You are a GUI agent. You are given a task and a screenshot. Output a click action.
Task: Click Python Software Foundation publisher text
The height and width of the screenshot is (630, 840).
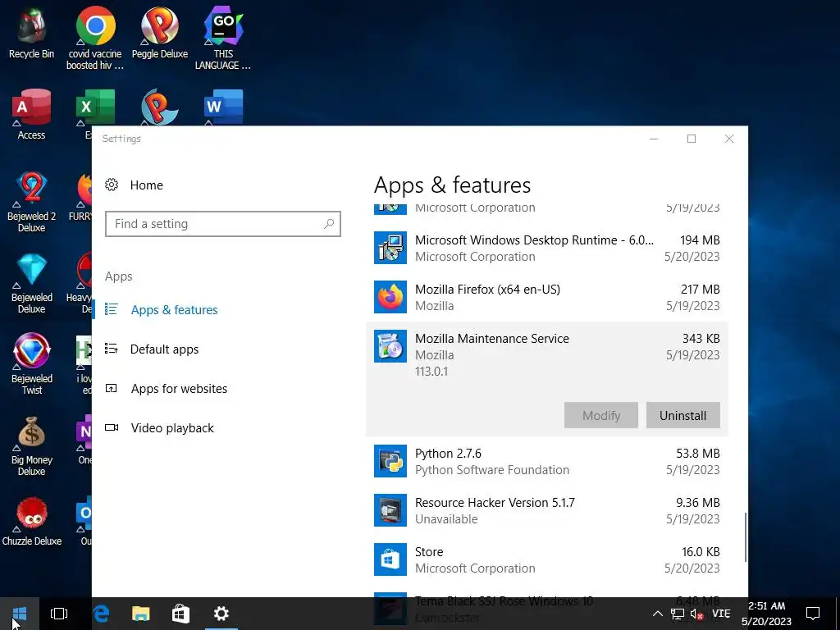pos(492,470)
